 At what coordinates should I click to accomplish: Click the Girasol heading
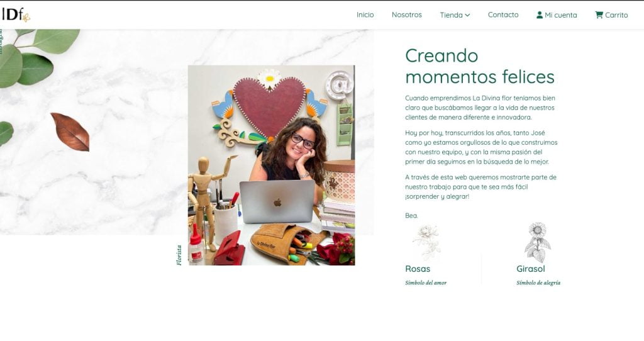pos(531,269)
